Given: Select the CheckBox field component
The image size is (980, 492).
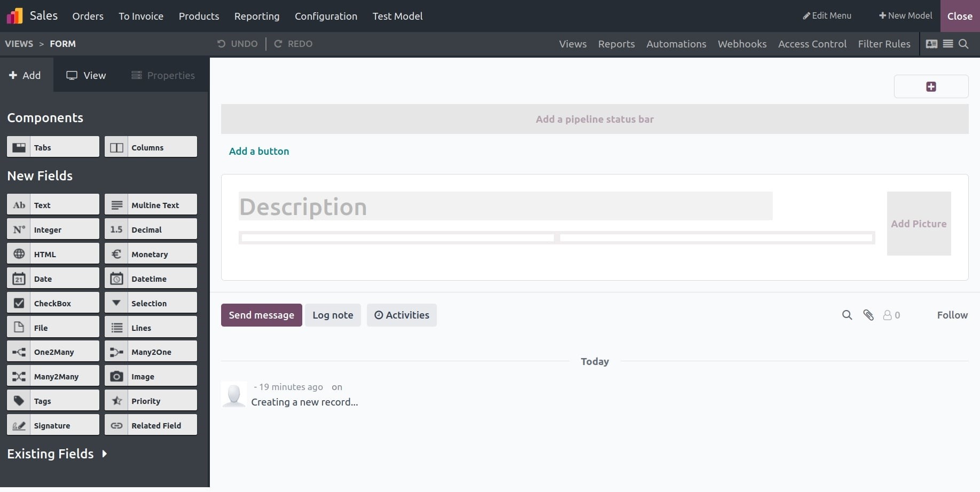Looking at the screenshot, I should 53,303.
